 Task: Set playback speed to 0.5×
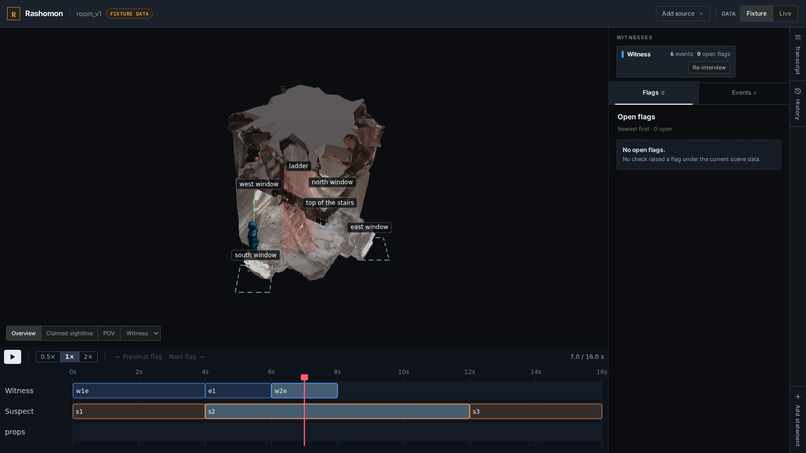click(x=47, y=356)
